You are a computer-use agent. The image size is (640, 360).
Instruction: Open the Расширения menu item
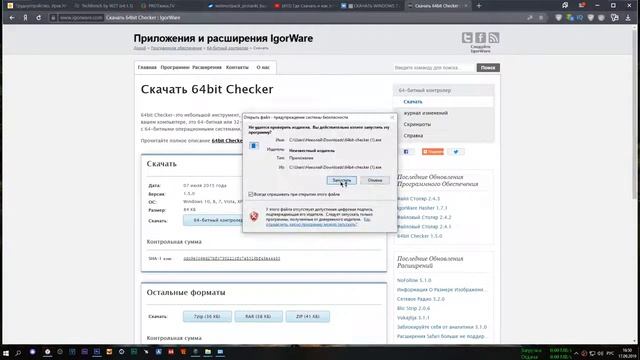207,67
